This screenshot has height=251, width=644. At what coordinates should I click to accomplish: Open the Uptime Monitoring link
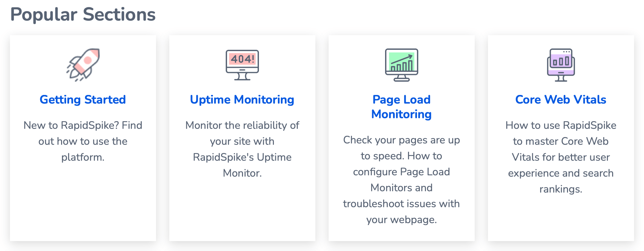pos(242,100)
